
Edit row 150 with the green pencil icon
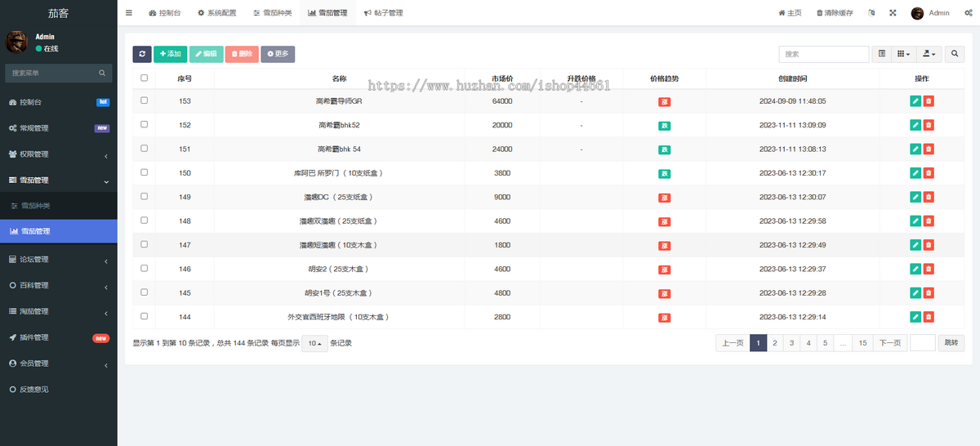tap(915, 173)
